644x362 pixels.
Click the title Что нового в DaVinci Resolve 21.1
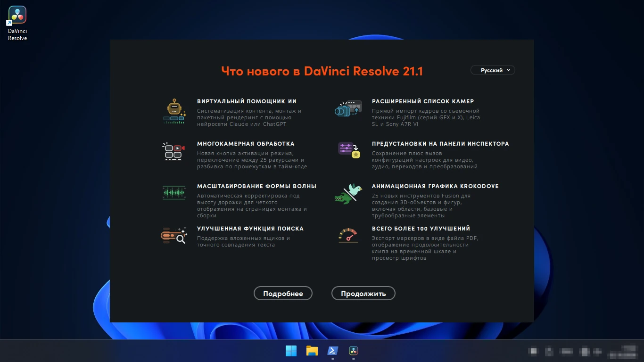(322, 71)
